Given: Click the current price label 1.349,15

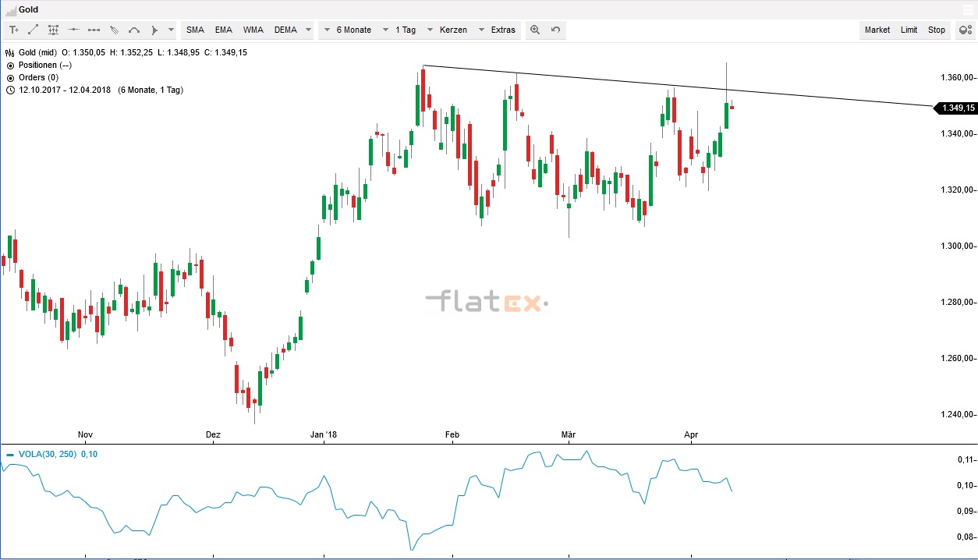Looking at the screenshot, I should point(955,108).
